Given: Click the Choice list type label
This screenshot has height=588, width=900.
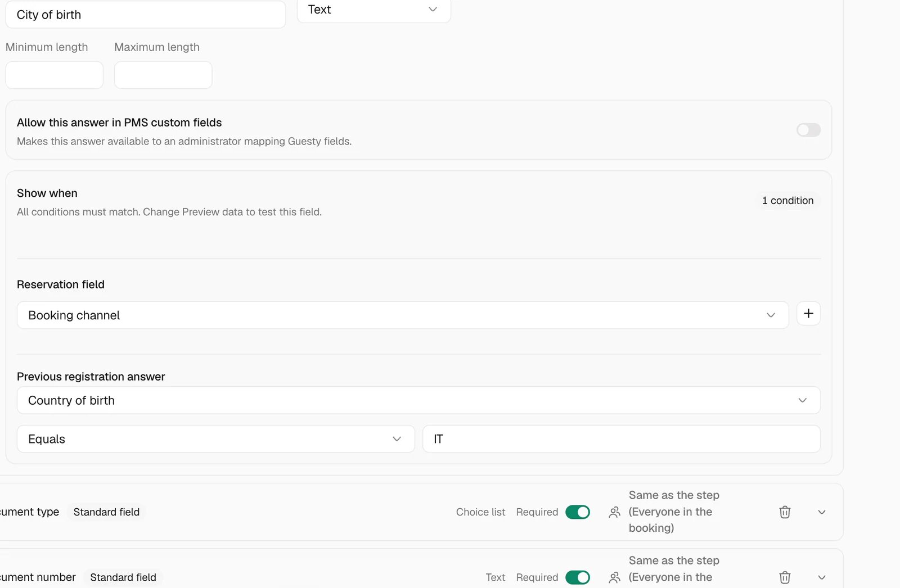Looking at the screenshot, I should coord(480,512).
